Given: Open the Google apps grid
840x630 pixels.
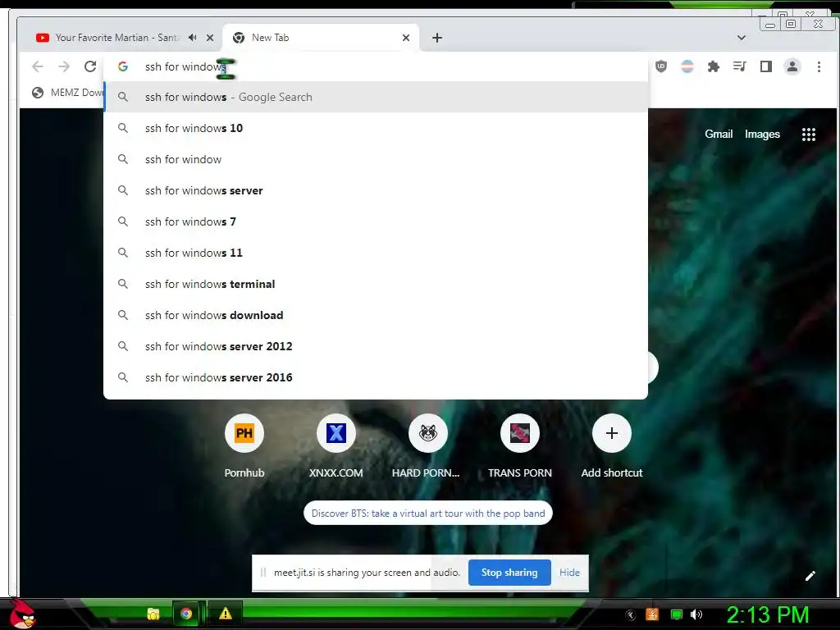Looking at the screenshot, I should pyautogui.click(x=808, y=135).
